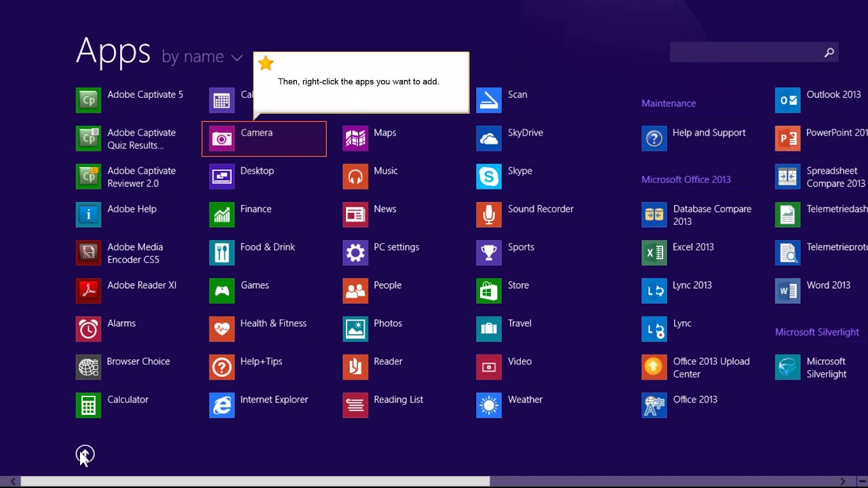Screen dimensions: 868x488
Task: Open the Adobe Captivate 5 icon
Action: 88,100
